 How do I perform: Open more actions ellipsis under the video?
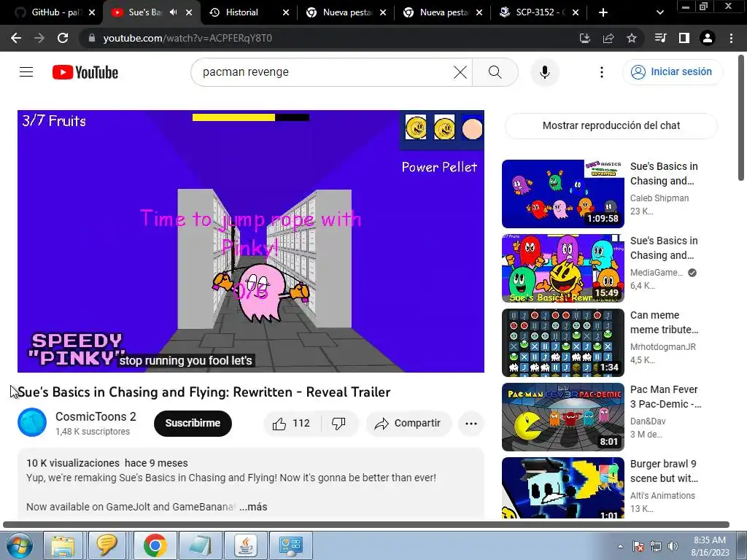pos(471,424)
